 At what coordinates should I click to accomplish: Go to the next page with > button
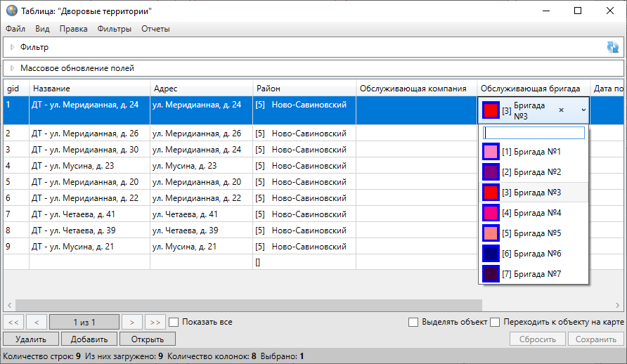click(131, 322)
